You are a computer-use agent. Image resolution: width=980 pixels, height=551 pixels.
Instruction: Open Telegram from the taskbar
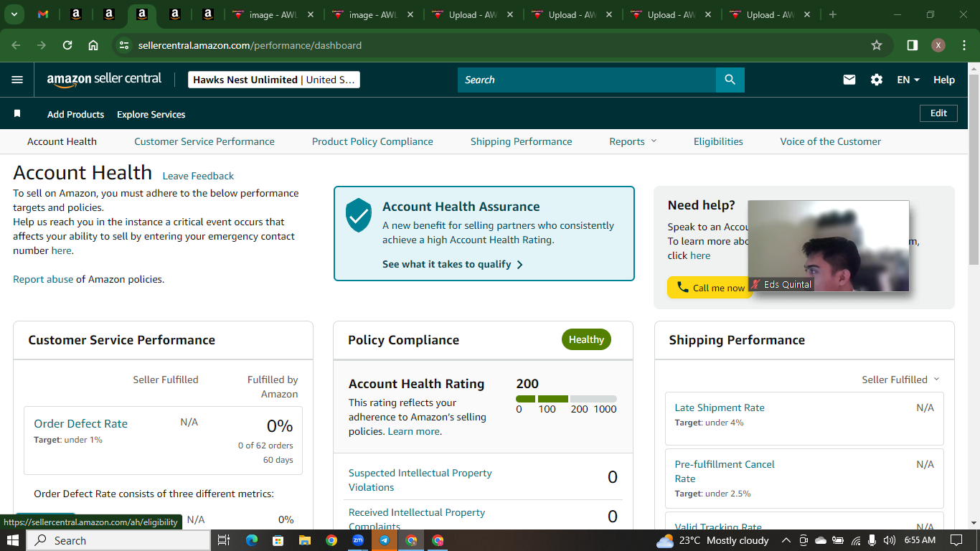[x=385, y=540]
